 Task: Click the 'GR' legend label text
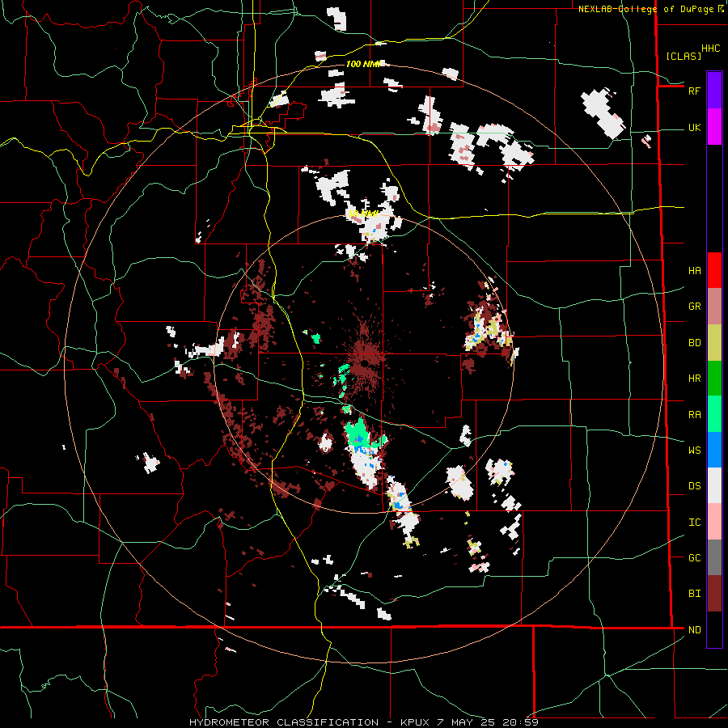(x=694, y=307)
